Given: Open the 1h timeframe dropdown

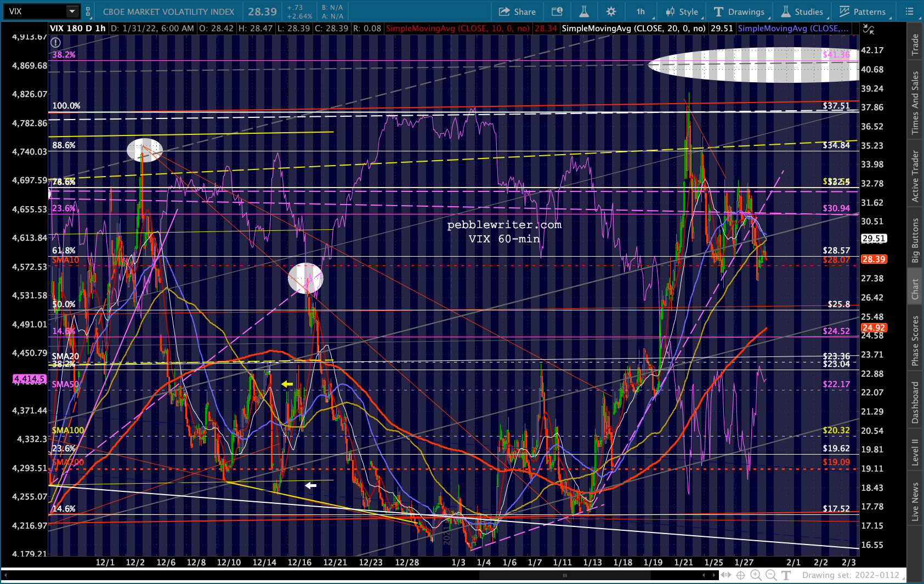Looking at the screenshot, I should click(640, 12).
